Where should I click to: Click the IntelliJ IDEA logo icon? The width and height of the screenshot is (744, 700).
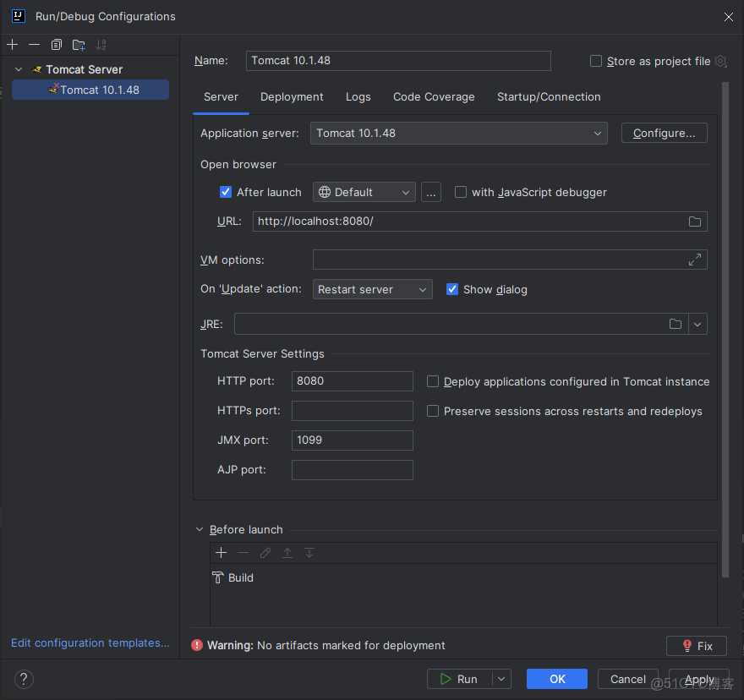coord(18,16)
